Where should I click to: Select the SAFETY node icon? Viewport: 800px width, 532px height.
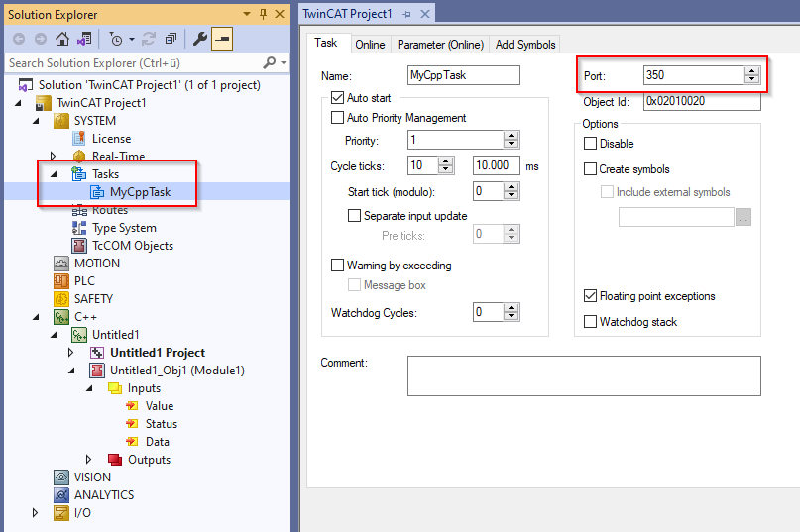[x=61, y=299]
